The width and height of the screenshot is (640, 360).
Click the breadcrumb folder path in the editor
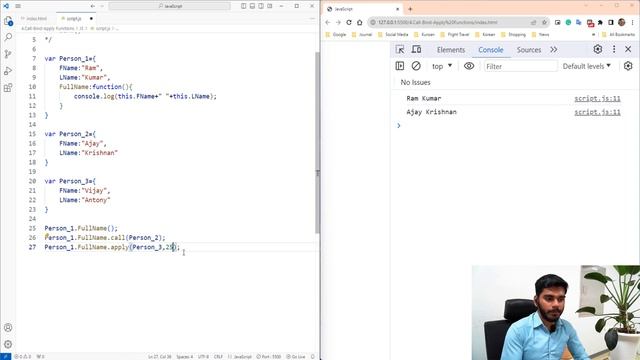point(48,29)
